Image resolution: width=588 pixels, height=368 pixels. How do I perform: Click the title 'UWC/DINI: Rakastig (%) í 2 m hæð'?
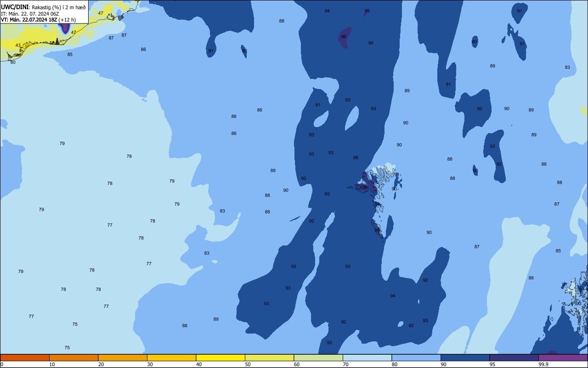(x=43, y=7)
